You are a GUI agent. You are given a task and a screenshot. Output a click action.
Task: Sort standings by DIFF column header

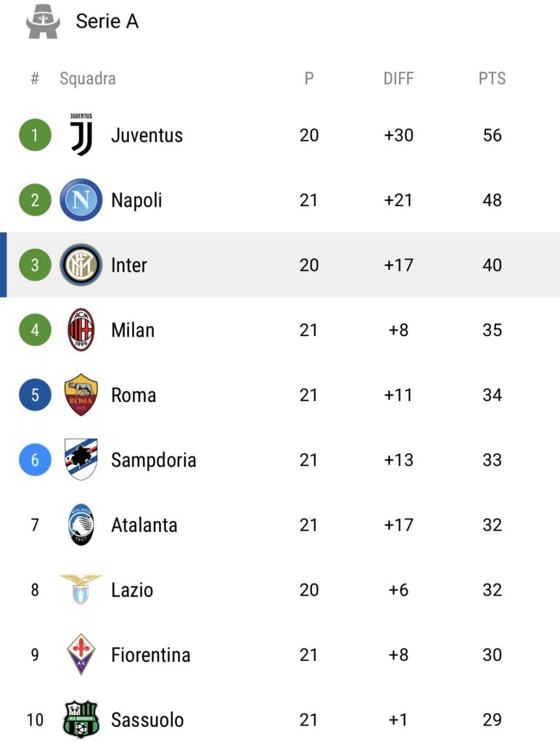pyautogui.click(x=398, y=78)
